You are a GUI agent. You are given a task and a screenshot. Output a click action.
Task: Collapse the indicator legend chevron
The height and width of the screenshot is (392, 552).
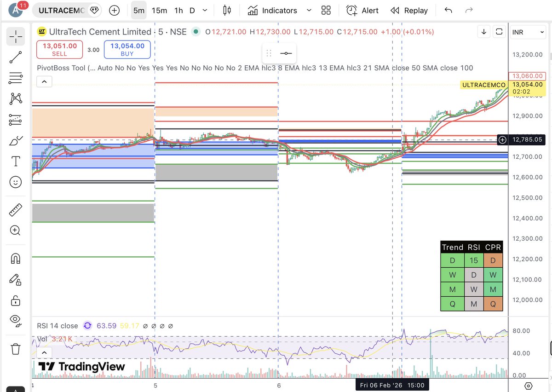tap(44, 82)
